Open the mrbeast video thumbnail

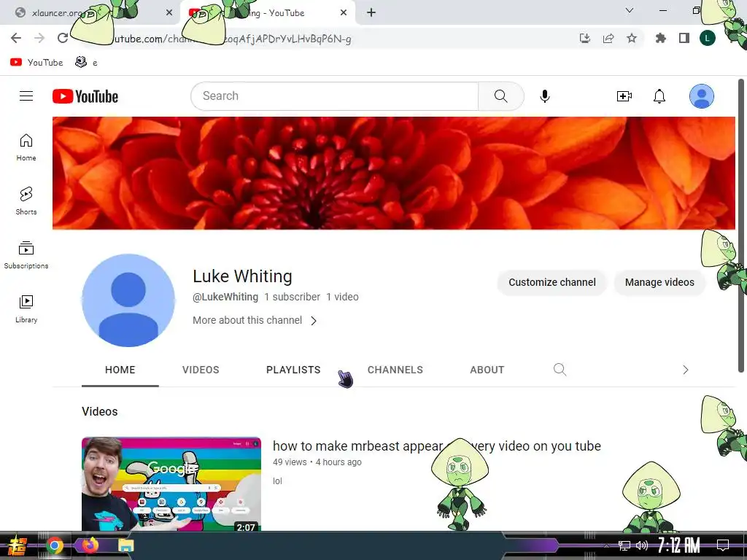171,484
